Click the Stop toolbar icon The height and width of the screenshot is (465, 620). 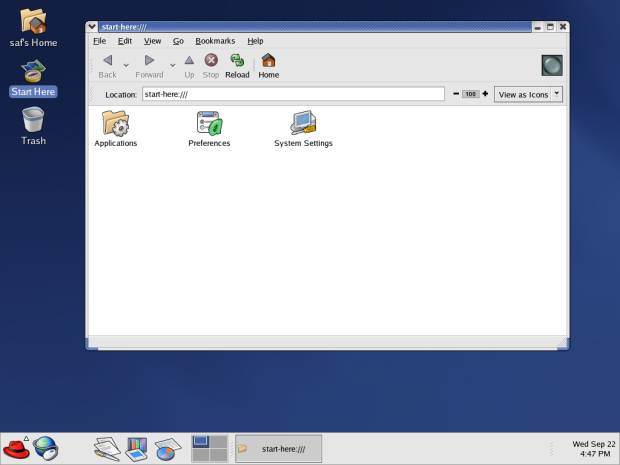pyautogui.click(x=211, y=66)
